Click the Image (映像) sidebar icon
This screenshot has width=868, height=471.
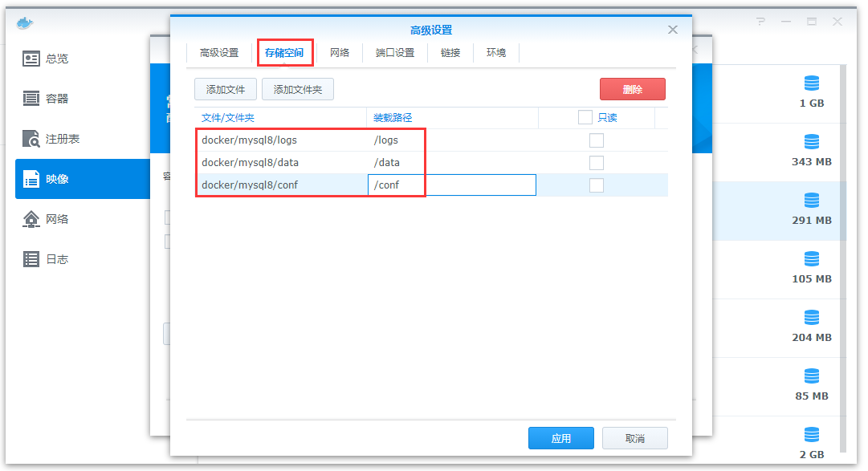(31, 179)
